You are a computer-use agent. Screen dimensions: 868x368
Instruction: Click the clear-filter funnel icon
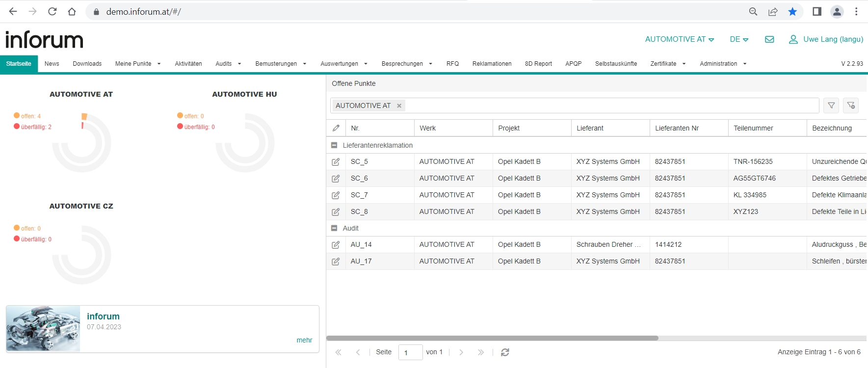(x=851, y=105)
